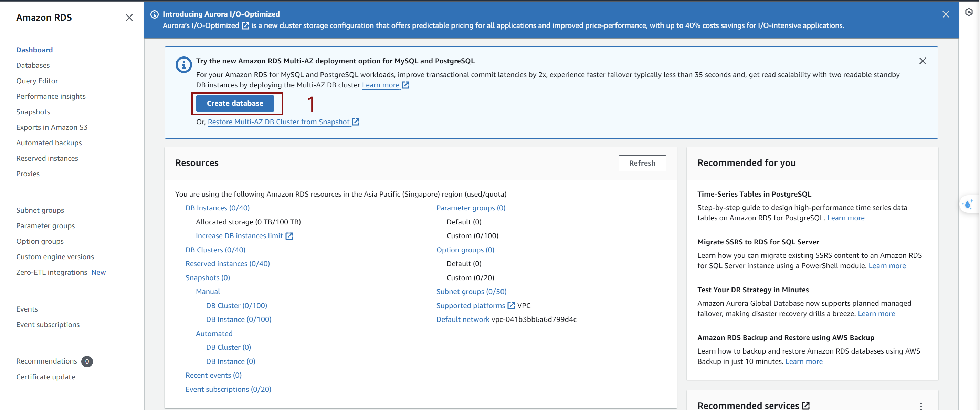Open Snapshots in the sidebar
980x410 pixels.
33,112
